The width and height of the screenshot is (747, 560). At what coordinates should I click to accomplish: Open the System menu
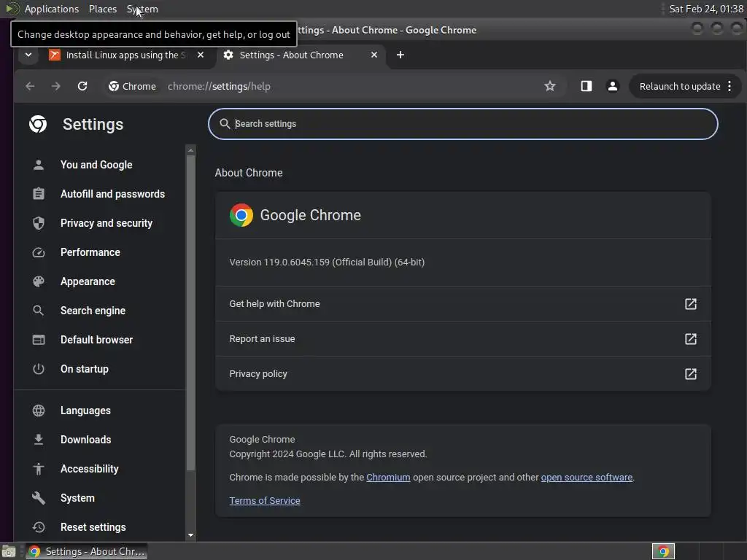142,9
